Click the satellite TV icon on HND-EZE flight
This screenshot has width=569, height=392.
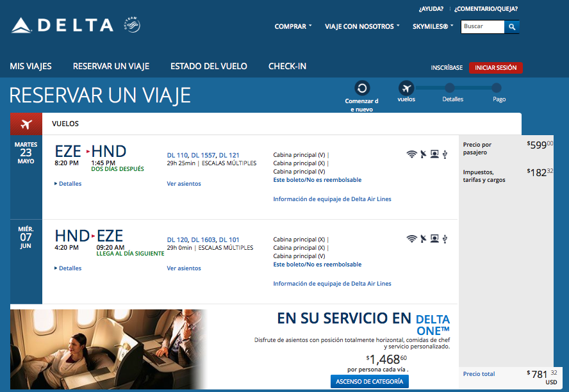click(x=423, y=239)
